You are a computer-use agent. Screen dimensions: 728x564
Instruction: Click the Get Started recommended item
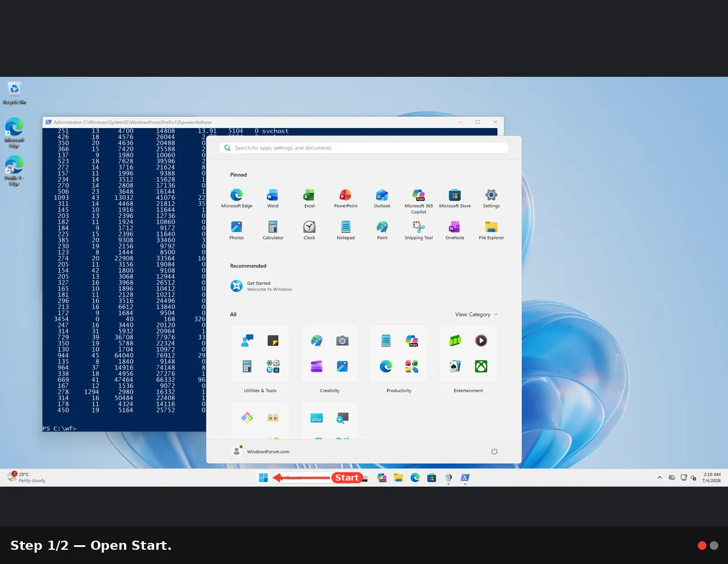pos(262,286)
